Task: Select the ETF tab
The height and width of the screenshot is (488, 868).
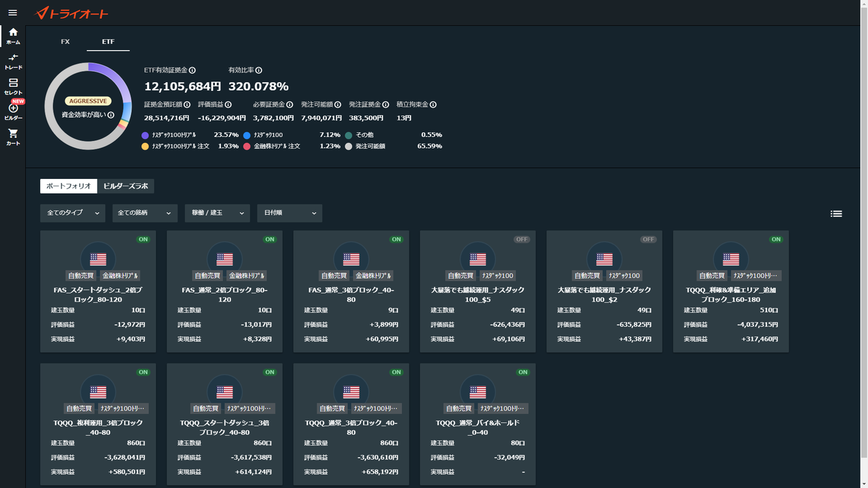Action: (x=108, y=42)
